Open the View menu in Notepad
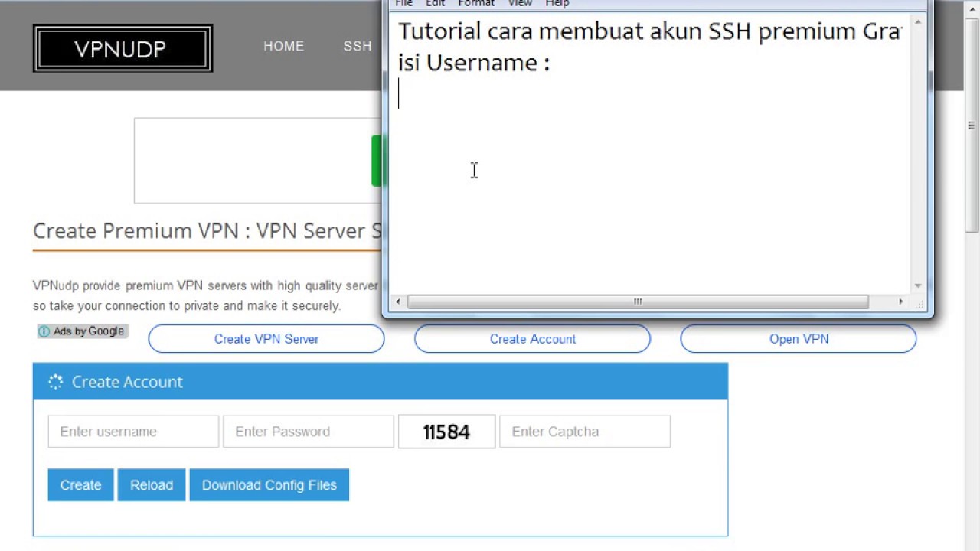The height and width of the screenshot is (551, 980). pos(520,3)
